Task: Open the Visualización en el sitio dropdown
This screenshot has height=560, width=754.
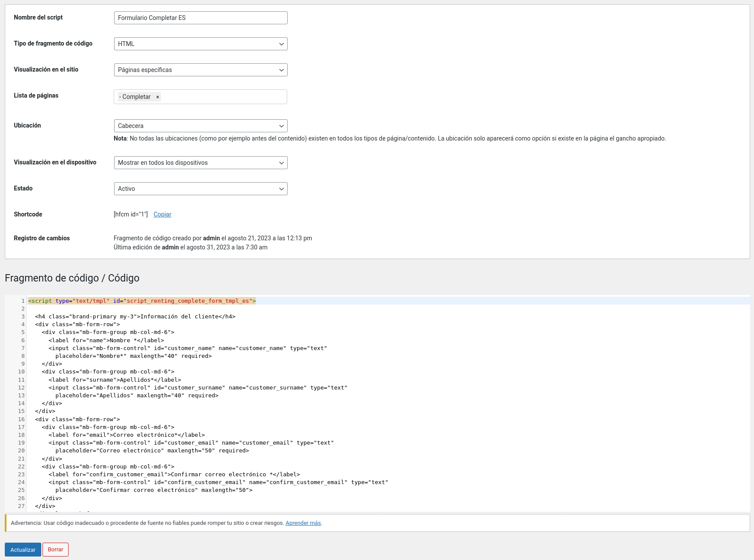Action: tap(200, 70)
